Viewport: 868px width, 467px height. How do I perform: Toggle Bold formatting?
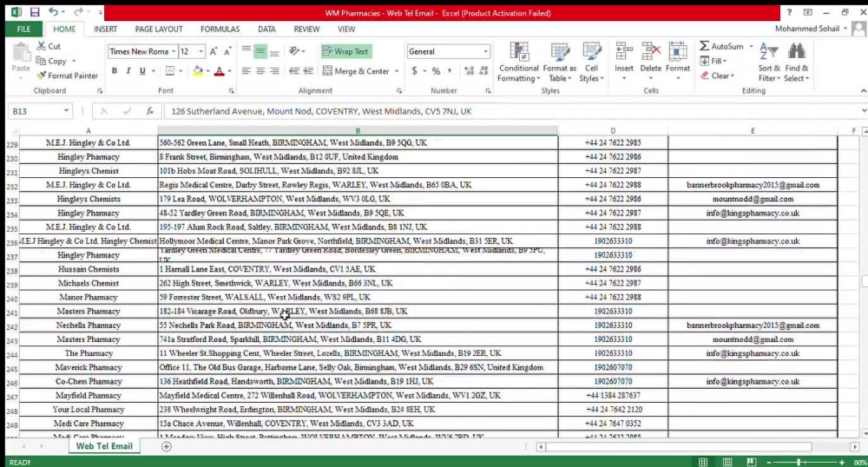[x=115, y=71]
